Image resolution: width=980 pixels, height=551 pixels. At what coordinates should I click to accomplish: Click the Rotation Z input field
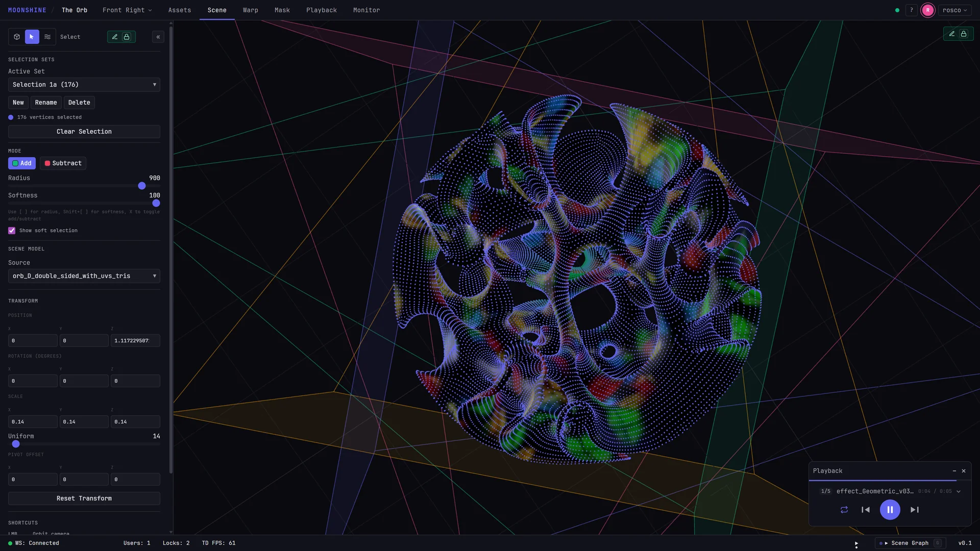pos(135,381)
